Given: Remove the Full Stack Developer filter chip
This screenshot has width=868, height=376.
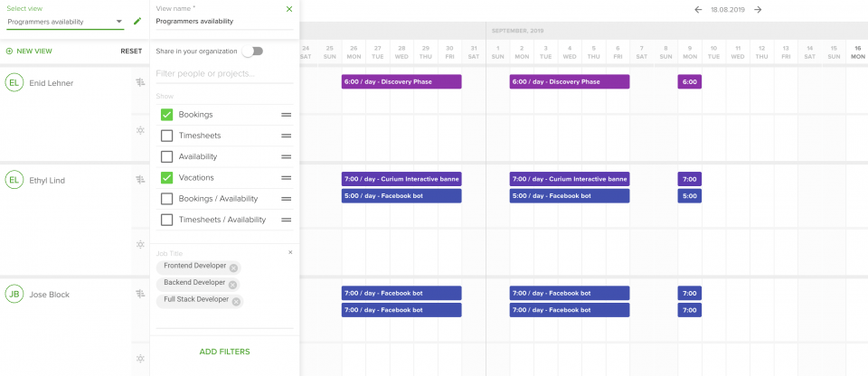Looking at the screenshot, I should coord(236,301).
